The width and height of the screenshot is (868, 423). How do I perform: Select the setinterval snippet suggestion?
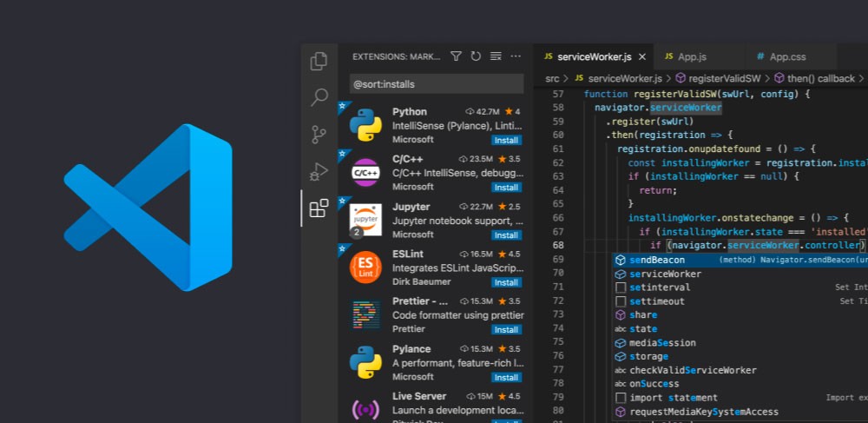(740, 288)
